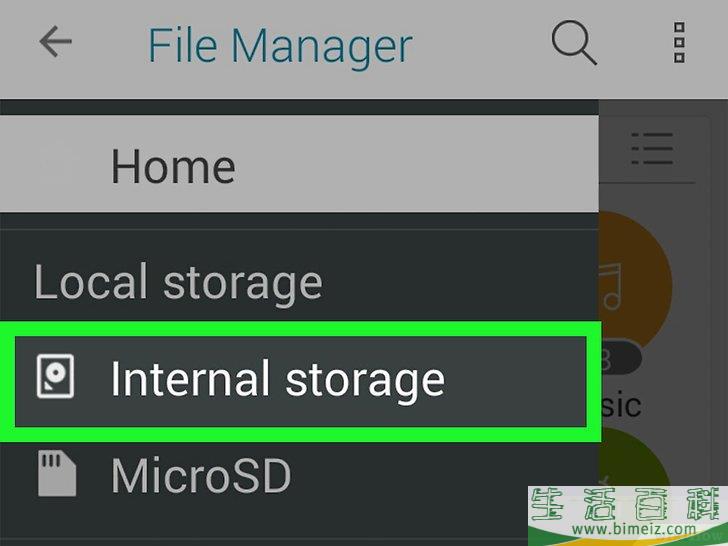Choose the MicroSD storage label
728x546 pixels.
pyautogui.click(x=201, y=475)
